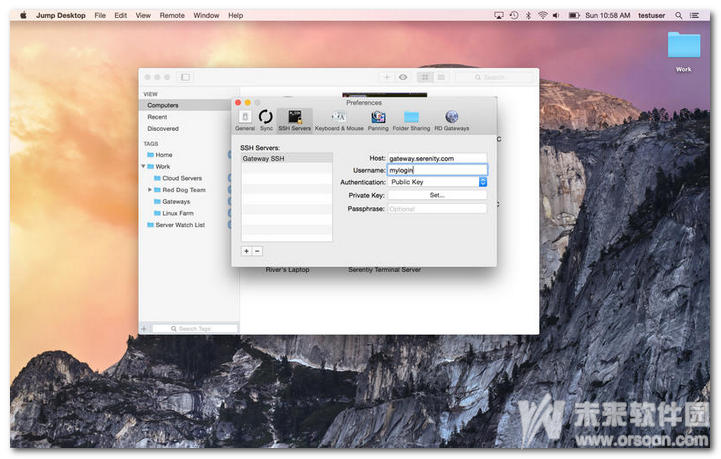Open Keyboard & Mouse preferences

[x=339, y=120]
